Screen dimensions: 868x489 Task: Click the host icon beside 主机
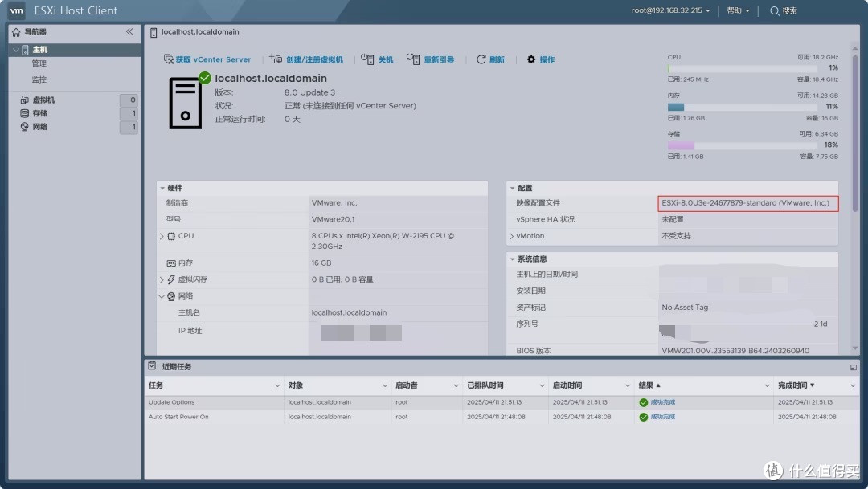(25, 50)
